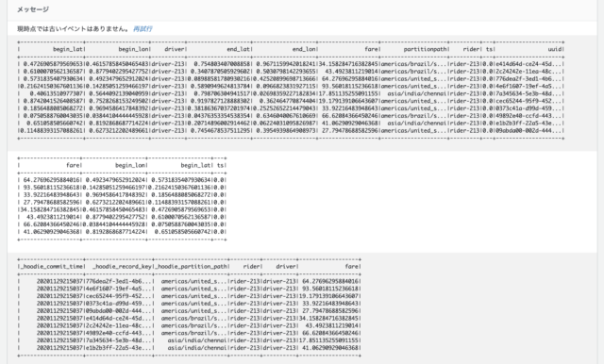Select uuid cell starting e414d64d-ce24
Image resolution: width=604 pixels, height=364 pixels.
click(x=528, y=64)
